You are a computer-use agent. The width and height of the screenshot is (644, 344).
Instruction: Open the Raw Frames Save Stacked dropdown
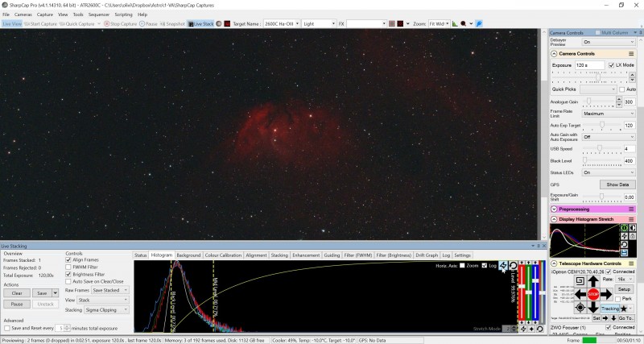pyautogui.click(x=110, y=290)
